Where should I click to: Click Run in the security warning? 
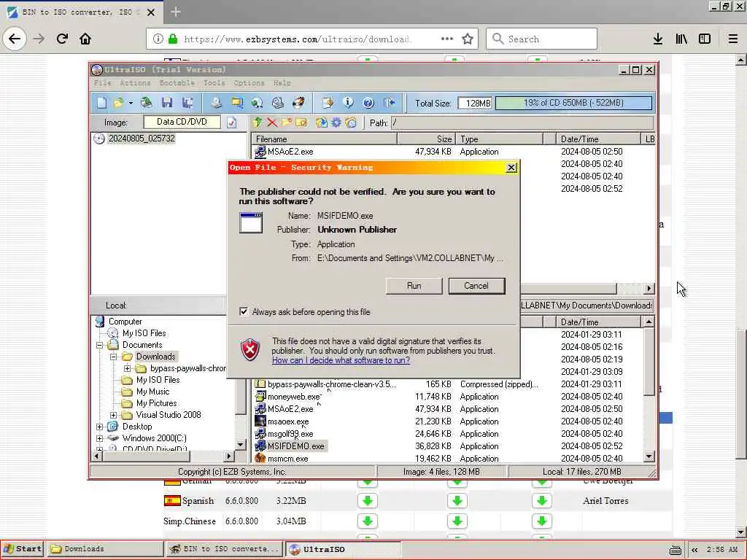[414, 286]
